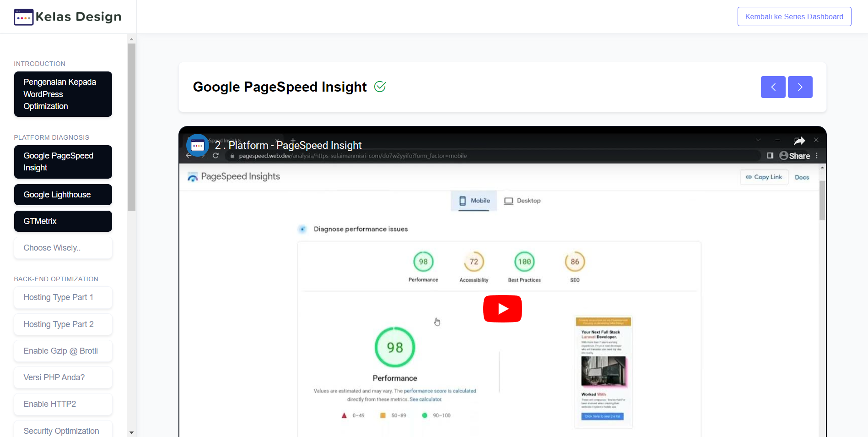Open Enable HTTP2 lesson
The height and width of the screenshot is (437, 868).
click(x=63, y=404)
